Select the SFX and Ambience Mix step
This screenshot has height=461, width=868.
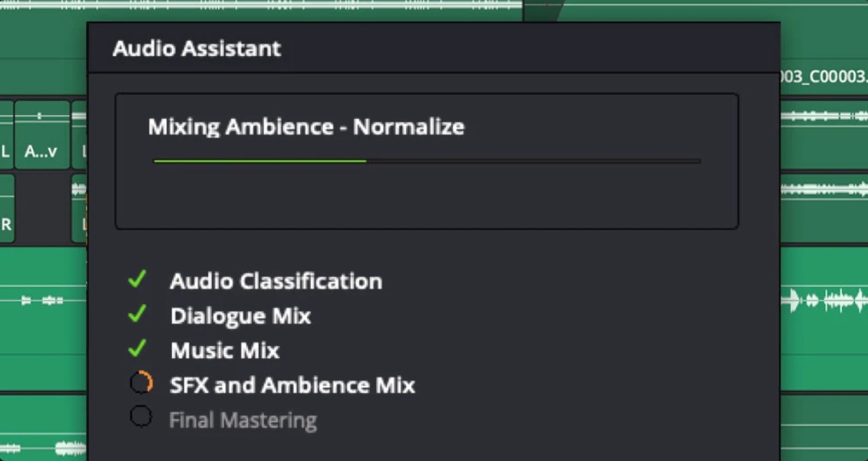(292, 385)
